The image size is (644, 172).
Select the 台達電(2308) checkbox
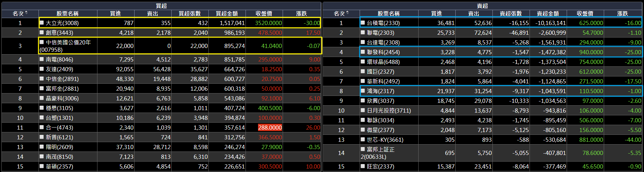pyautogui.click(x=363, y=42)
